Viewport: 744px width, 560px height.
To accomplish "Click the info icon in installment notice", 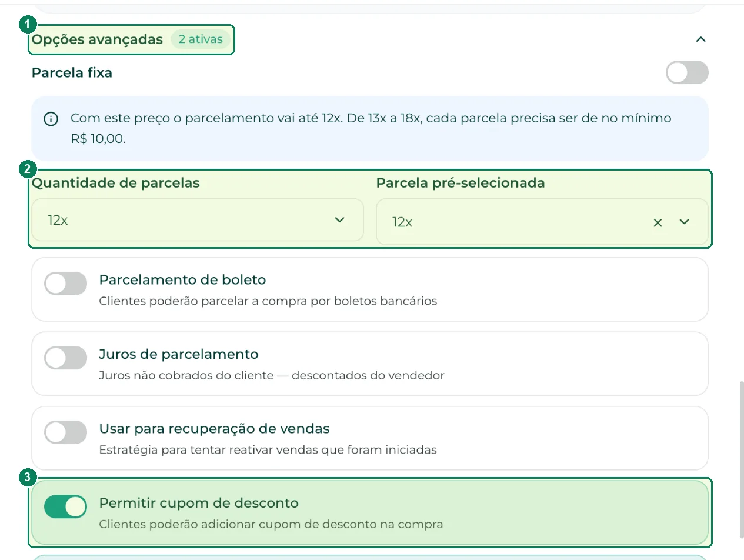I will (51, 119).
